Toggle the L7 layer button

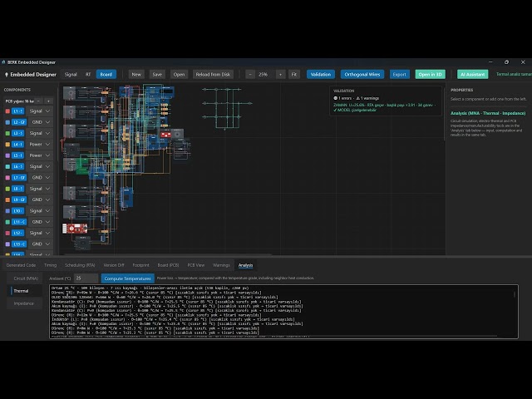click(19, 177)
